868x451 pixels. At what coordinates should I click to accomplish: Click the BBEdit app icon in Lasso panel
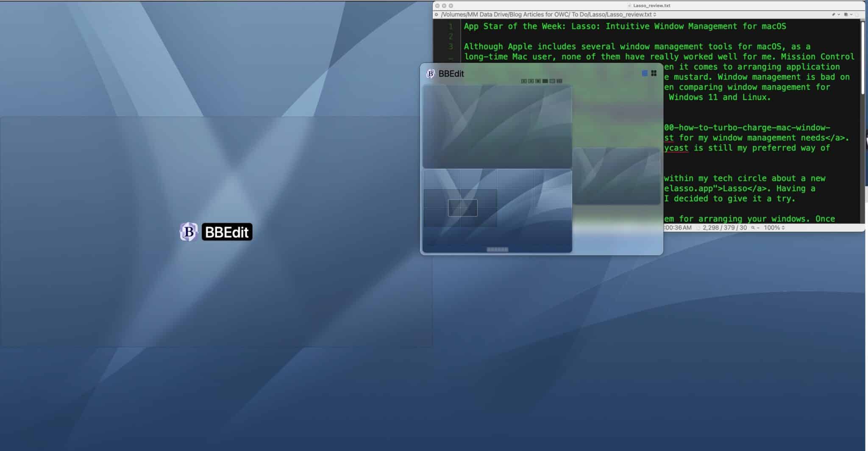[x=431, y=74]
